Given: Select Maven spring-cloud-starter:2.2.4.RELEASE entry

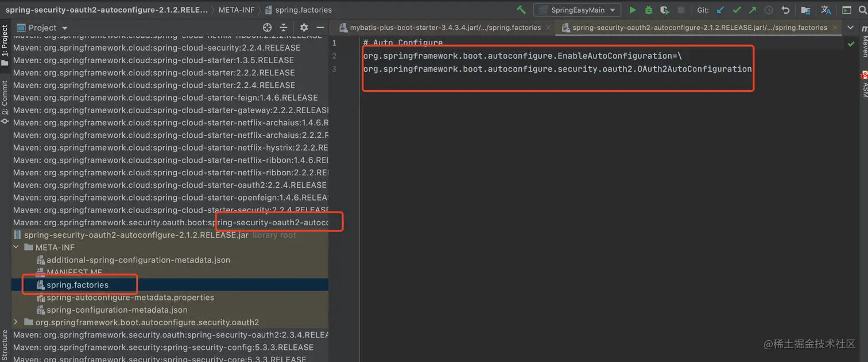Looking at the screenshot, I should point(170,85).
